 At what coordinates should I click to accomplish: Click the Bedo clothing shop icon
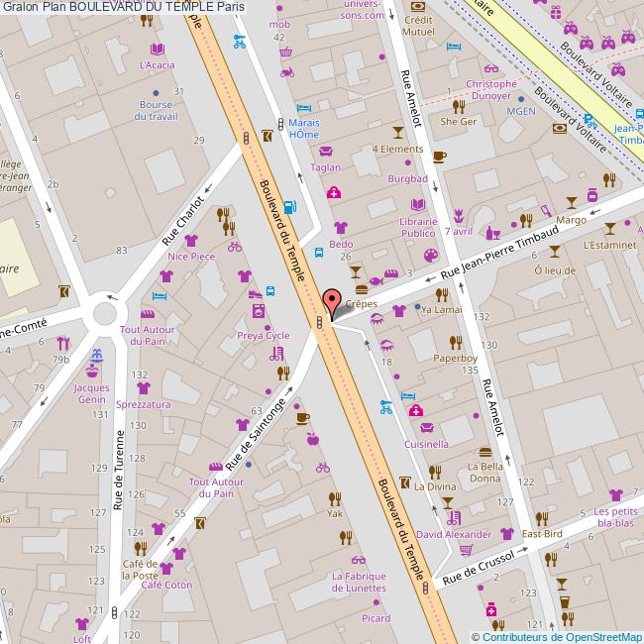[x=341, y=227]
